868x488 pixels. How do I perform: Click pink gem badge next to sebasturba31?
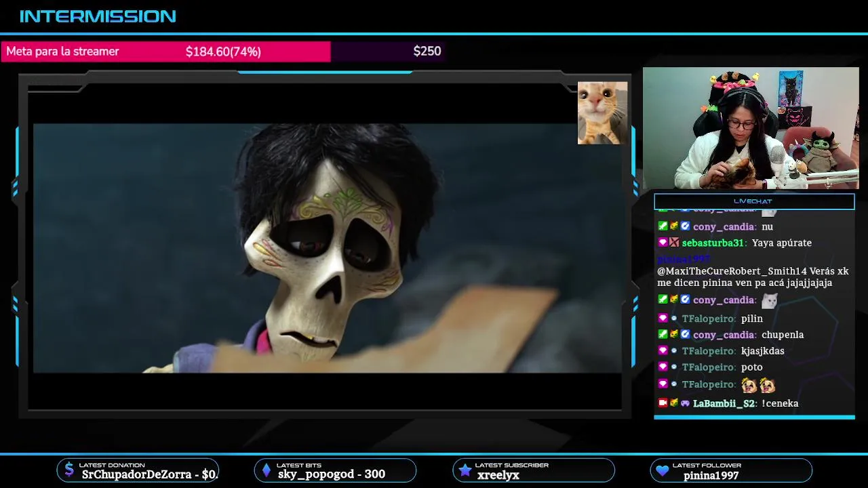click(663, 242)
